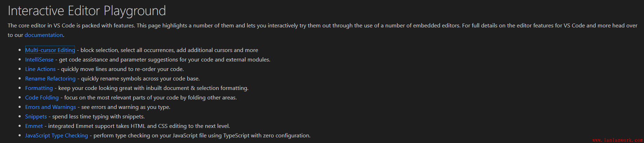Click the 'quickly rename symbols' description text
The image size is (644, 143).
pos(140,79)
